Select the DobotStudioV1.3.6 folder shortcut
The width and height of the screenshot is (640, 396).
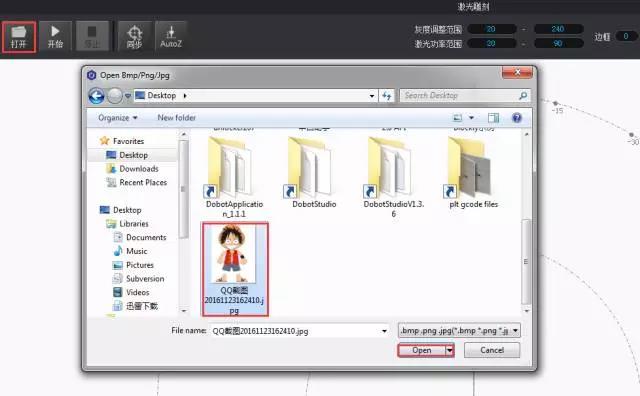[393, 177]
